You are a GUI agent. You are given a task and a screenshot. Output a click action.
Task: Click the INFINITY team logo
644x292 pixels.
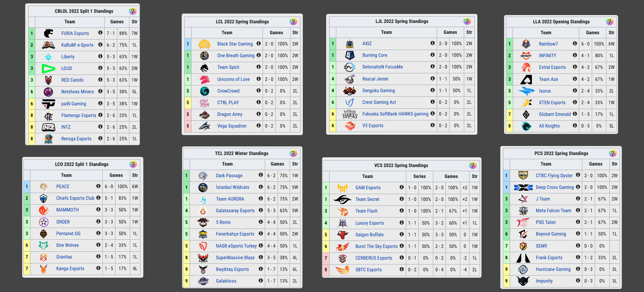point(526,56)
